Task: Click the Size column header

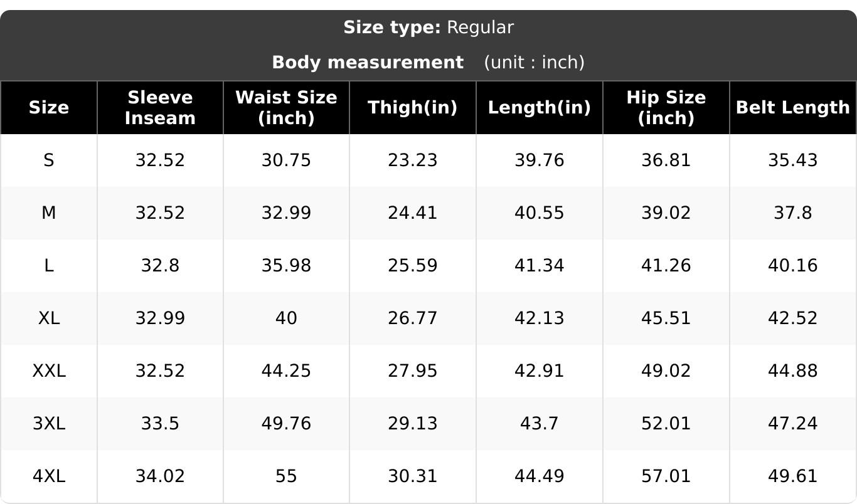Action: click(49, 108)
